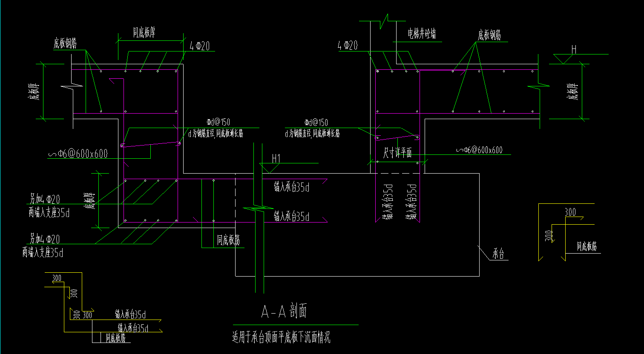Select the 4Φ20 label beside 电梯井砼墙

click(347, 45)
